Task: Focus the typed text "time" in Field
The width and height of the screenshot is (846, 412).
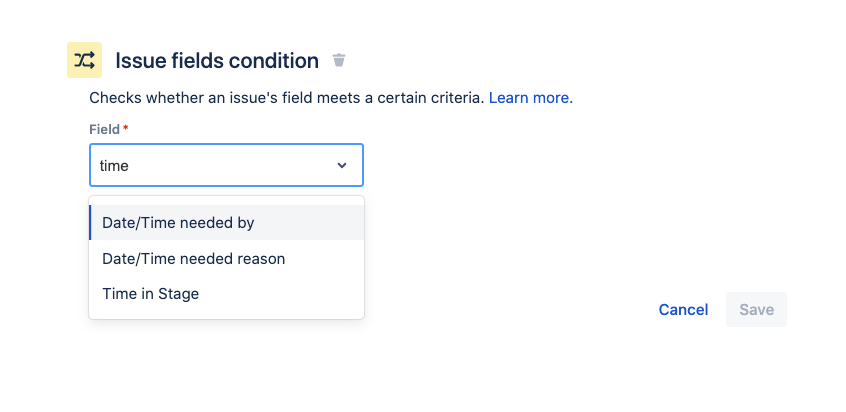Action: coord(114,166)
